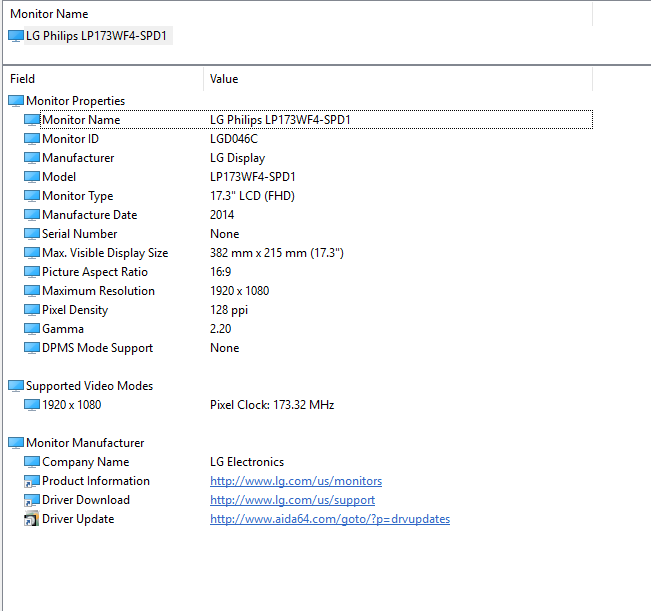Select the DPMS Mode Support field
The width and height of the screenshot is (651, 611).
(x=98, y=348)
